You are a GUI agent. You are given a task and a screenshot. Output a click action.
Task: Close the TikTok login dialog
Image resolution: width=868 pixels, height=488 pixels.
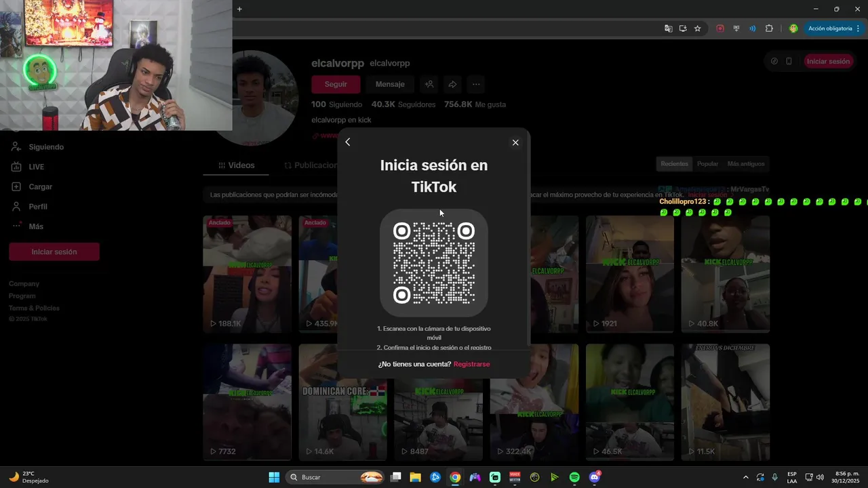[x=515, y=142]
